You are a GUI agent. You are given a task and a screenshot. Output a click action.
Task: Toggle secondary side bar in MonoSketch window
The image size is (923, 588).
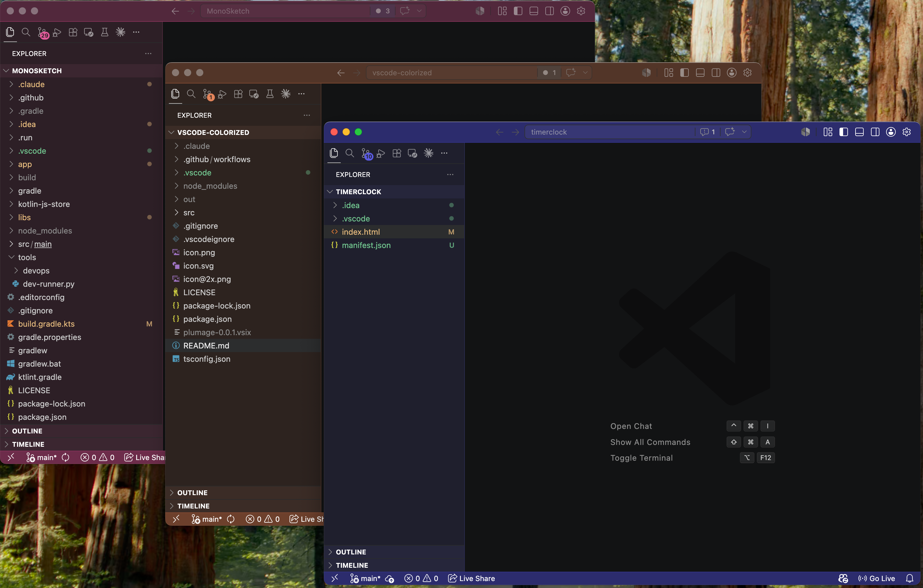point(549,11)
